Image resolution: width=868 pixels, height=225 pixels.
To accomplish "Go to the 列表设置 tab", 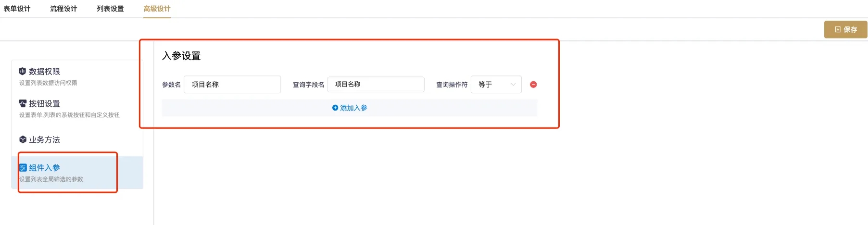I will (x=110, y=9).
